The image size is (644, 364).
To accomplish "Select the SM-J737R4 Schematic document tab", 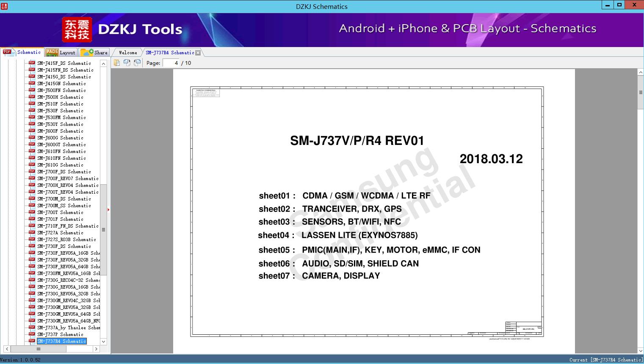I will tap(170, 53).
